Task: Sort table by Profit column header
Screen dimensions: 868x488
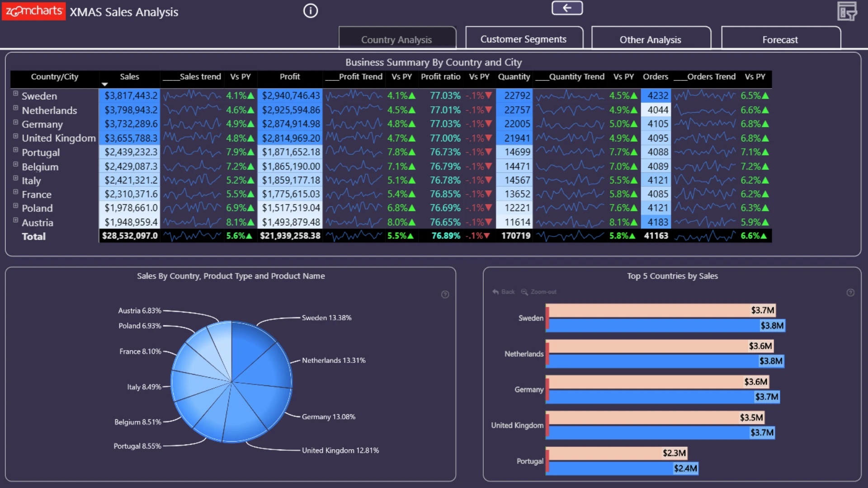Action: [290, 77]
